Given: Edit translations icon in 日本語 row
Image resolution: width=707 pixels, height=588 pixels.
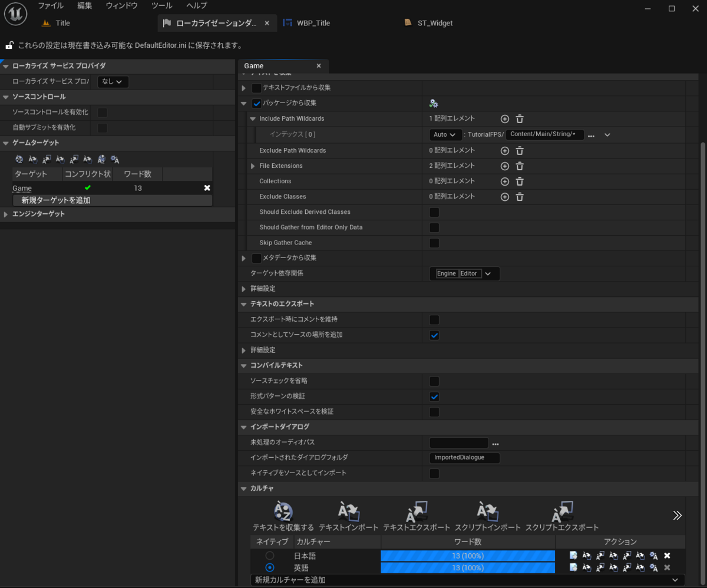Looking at the screenshot, I should tap(573, 556).
